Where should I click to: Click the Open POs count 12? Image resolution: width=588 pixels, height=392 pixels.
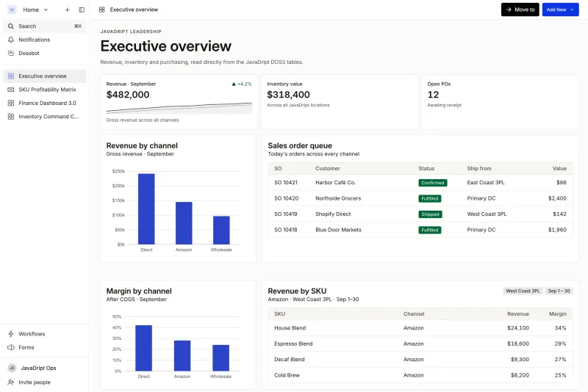[x=433, y=95]
